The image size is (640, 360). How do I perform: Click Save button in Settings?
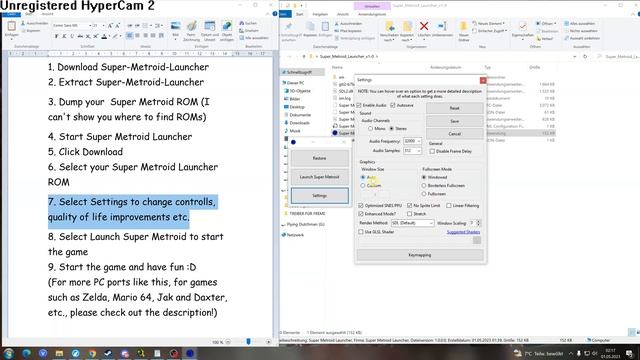(454, 121)
